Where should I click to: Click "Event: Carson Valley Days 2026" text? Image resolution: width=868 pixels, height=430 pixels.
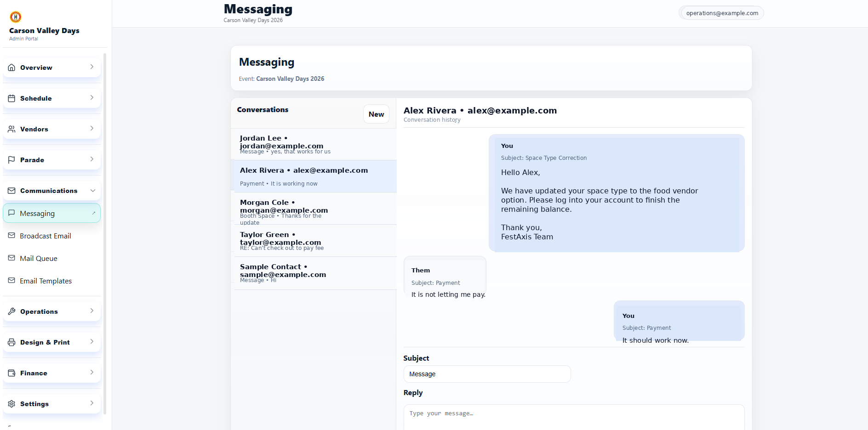tap(281, 79)
